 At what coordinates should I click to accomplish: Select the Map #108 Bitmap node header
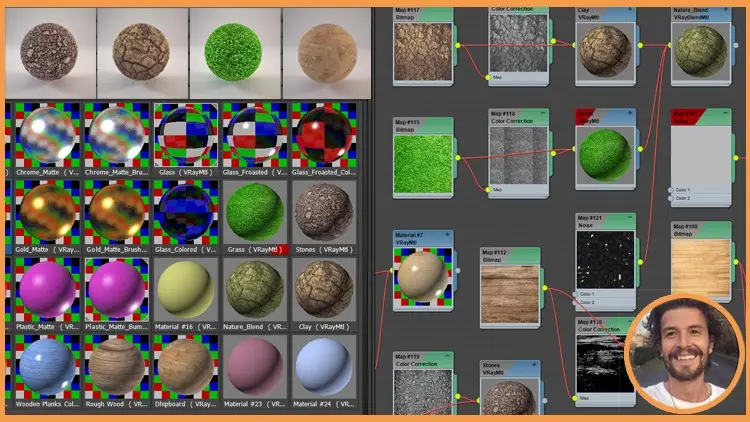click(x=701, y=230)
